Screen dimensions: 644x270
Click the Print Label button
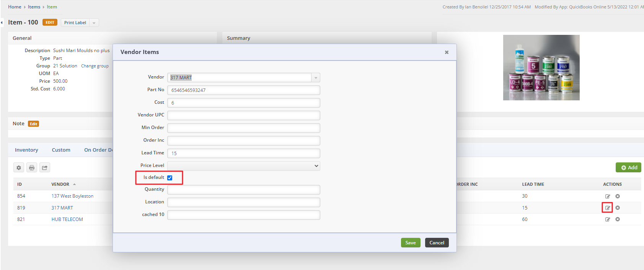[75, 23]
